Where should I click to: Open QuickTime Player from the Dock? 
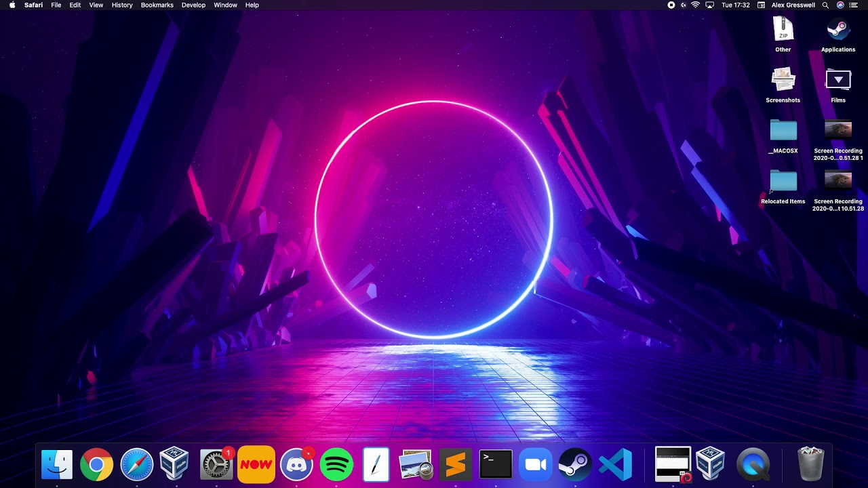tap(753, 464)
